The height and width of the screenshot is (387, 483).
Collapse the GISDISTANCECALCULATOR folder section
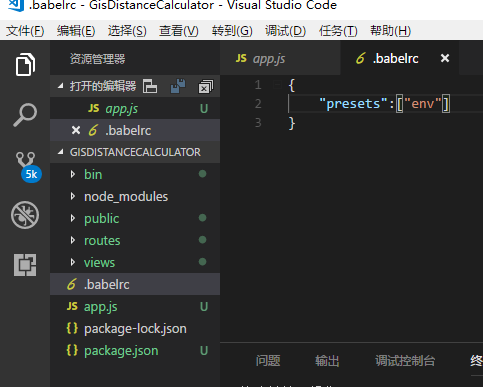(x=60, y=152)
